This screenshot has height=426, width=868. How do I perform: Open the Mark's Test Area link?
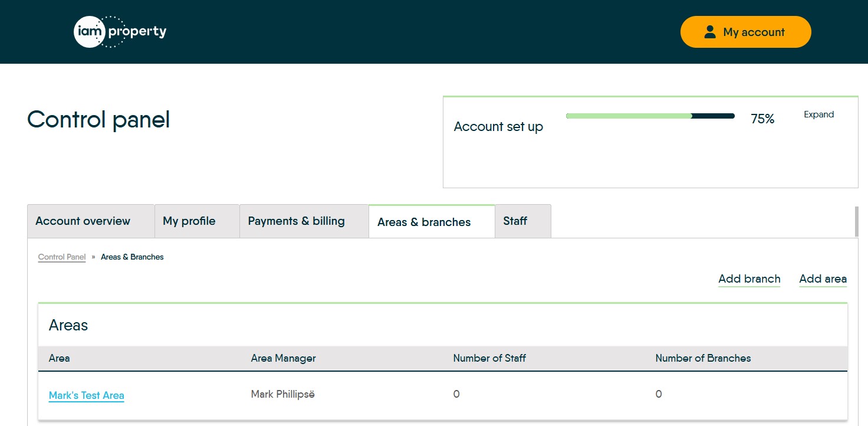(87, 395)
